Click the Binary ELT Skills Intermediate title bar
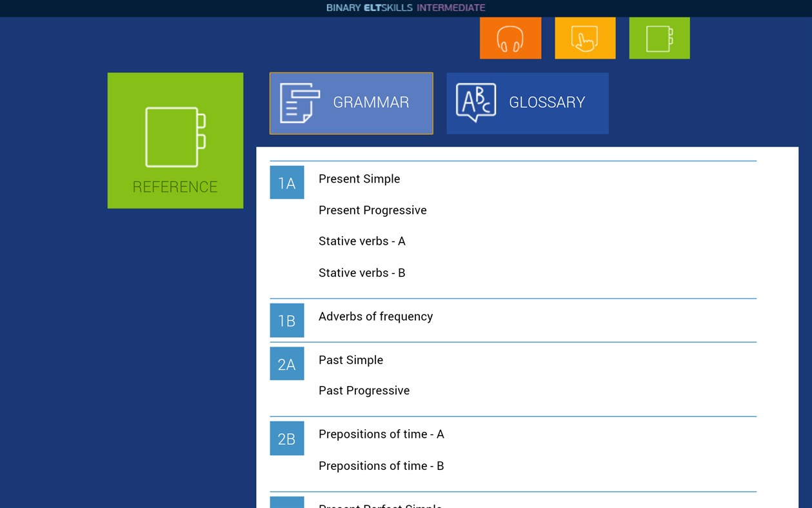 (x=406, y=8)
